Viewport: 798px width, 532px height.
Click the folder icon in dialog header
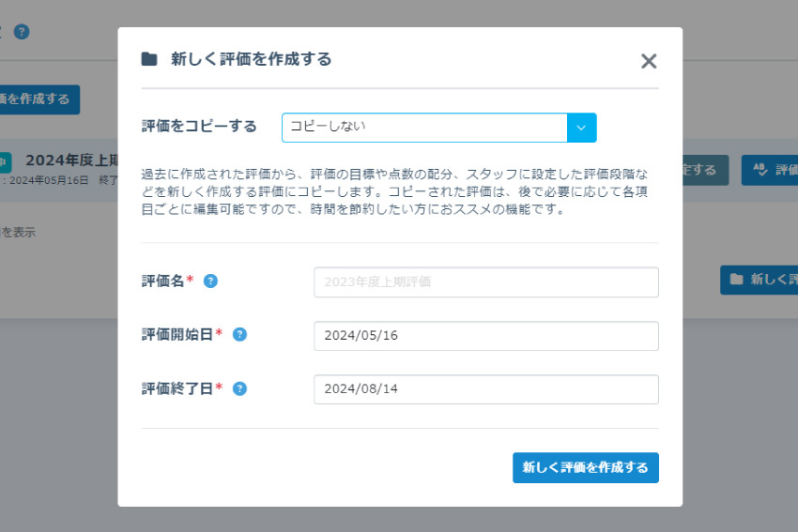click(149, 59)
